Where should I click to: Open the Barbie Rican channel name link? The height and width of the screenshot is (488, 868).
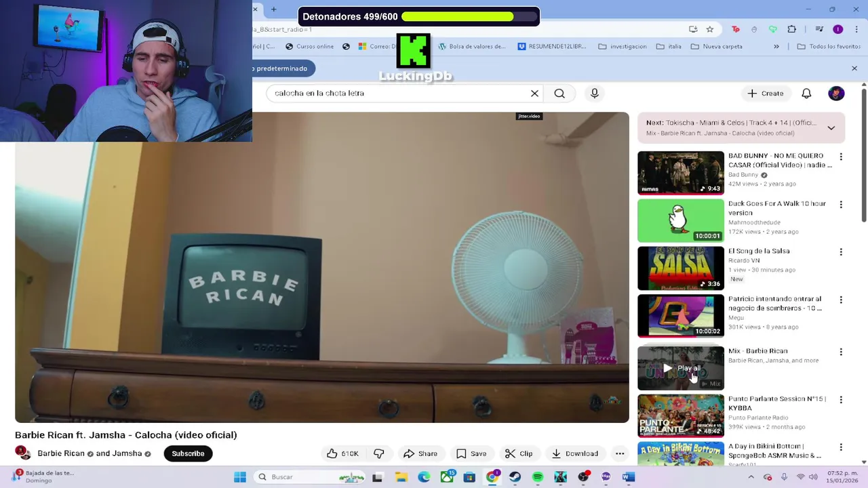point(61,453)
